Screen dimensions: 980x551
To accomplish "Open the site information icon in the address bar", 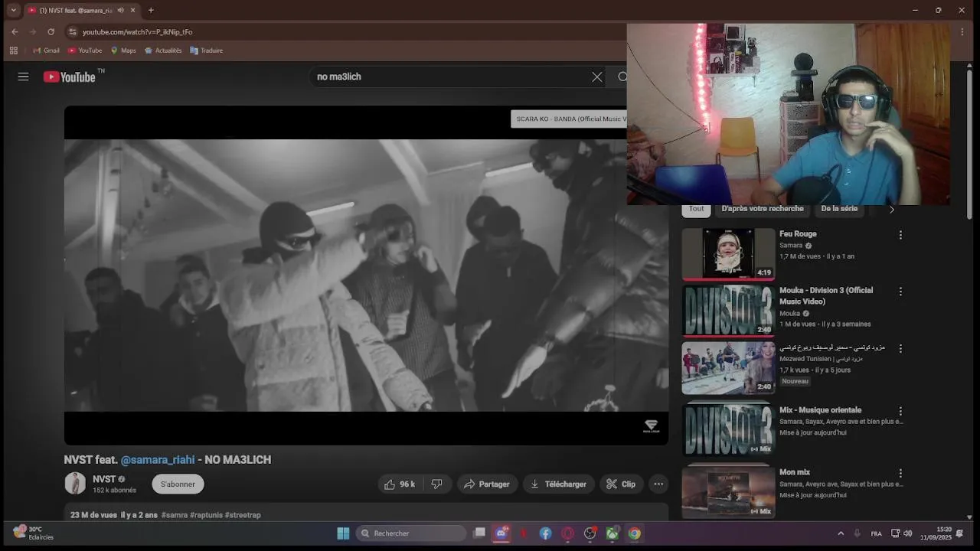I will [73, 31].
